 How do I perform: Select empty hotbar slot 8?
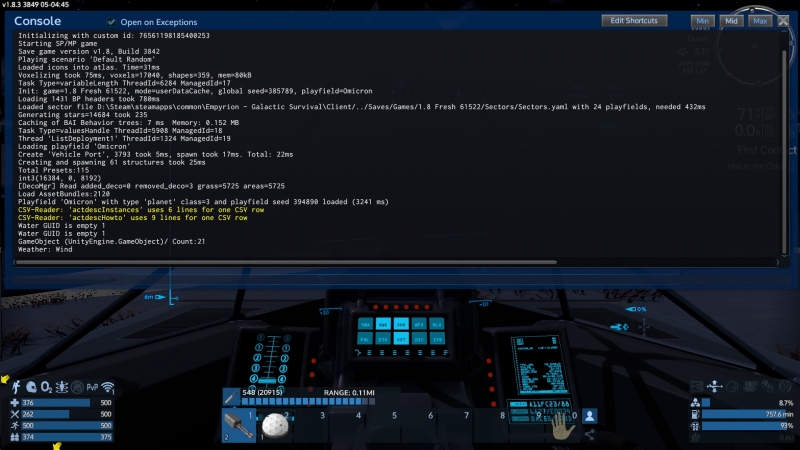click(491, 425)
